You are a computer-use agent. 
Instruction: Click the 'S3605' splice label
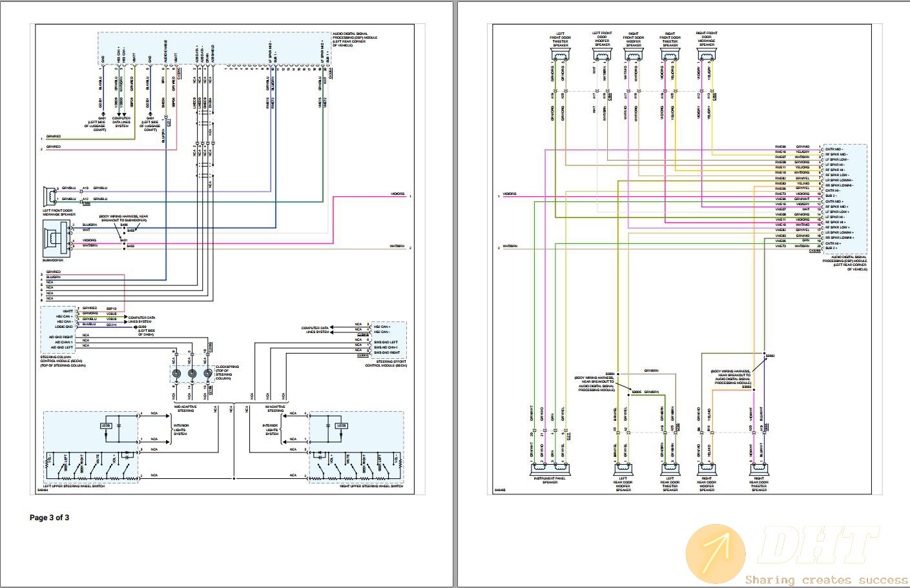[x=637, y=392]
